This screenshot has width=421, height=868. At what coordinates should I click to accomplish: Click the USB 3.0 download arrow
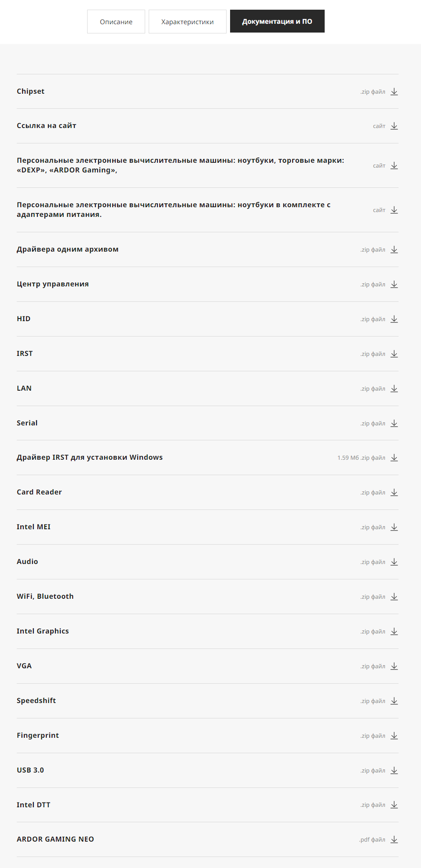tap(394, 770)
